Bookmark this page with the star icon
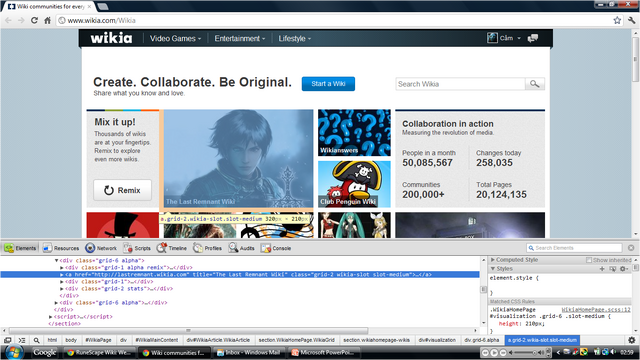 point(617,20)
